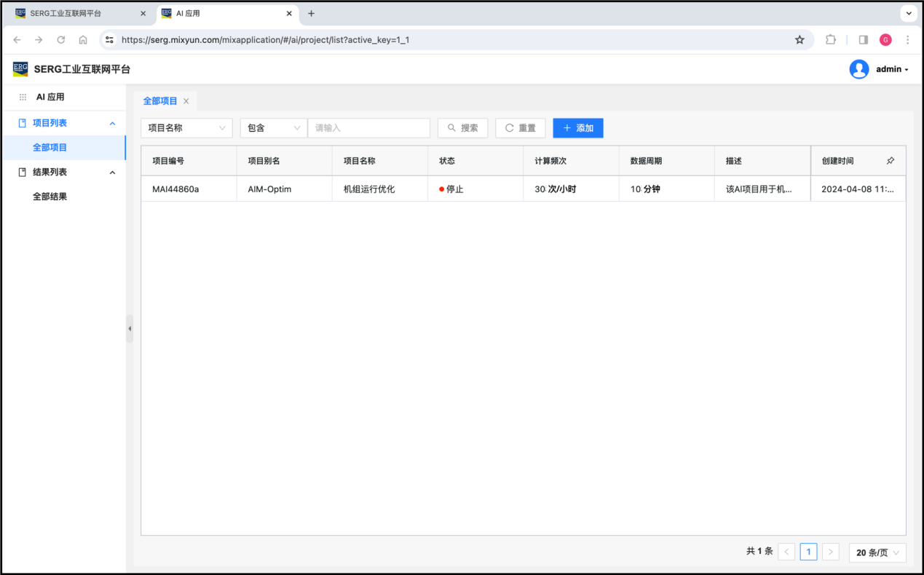This screenshot has width=924, height=575.
Task: Open the 20 条/页 page size dropdown
Action: [877, 552]
